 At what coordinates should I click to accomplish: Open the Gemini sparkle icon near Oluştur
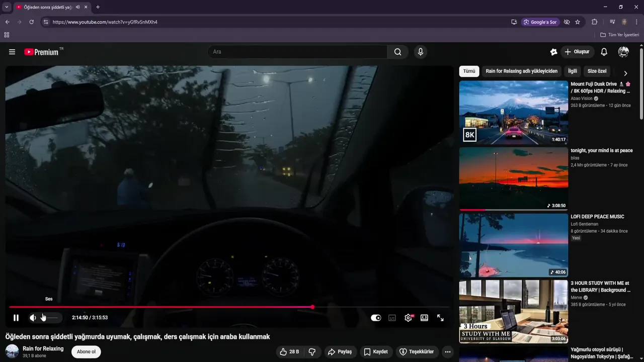[553, 52]
